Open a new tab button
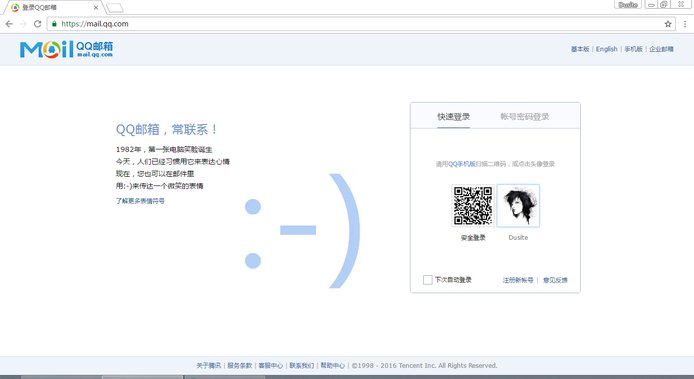This screenshot has height=379, width=694. [x=115, y=8]
